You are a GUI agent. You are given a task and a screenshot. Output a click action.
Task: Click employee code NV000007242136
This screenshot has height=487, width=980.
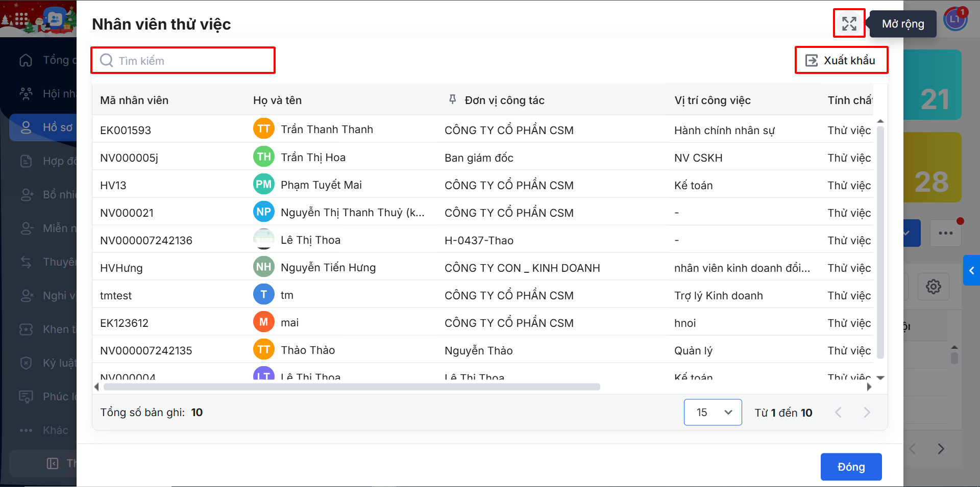[x=146, y=240]
